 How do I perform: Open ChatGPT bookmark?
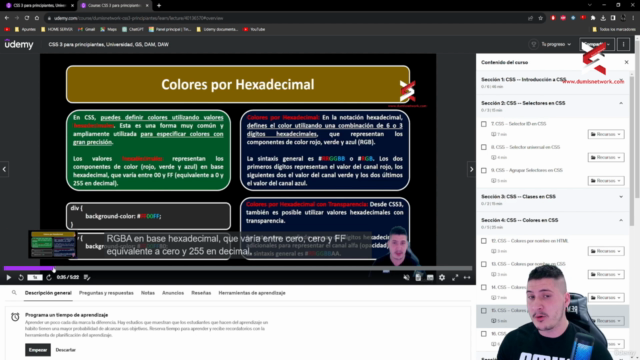(133, 29)
